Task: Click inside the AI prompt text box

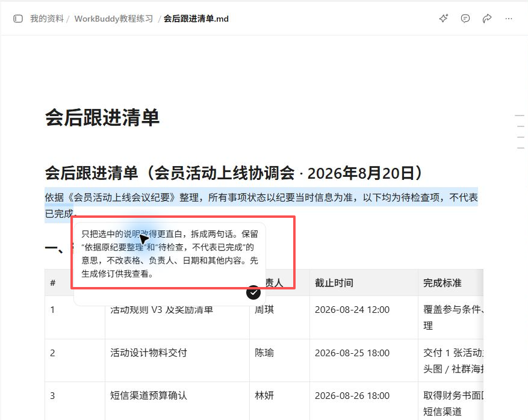Action: click(x=169, y=254)
